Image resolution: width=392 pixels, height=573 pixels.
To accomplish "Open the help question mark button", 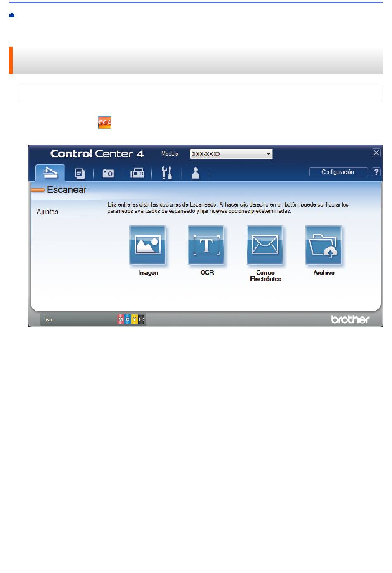I will point(376,172).
